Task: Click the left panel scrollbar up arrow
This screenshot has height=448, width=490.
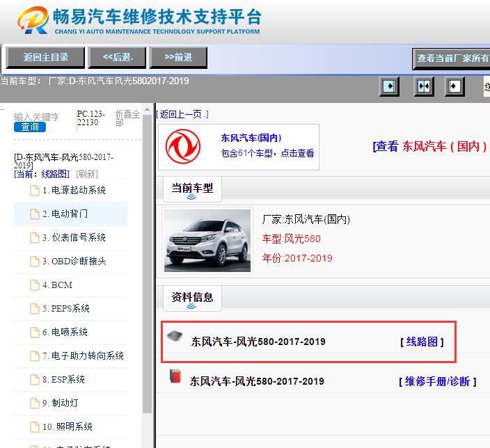Action: (x=147, y=109)
